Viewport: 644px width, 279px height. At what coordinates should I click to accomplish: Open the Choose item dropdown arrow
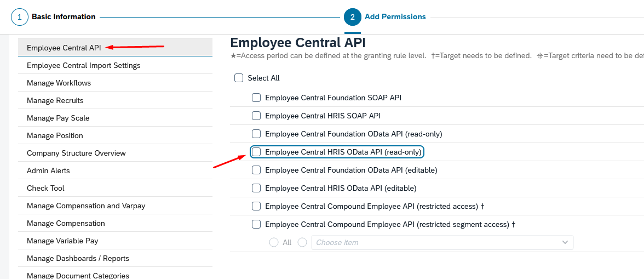(565, 242)
